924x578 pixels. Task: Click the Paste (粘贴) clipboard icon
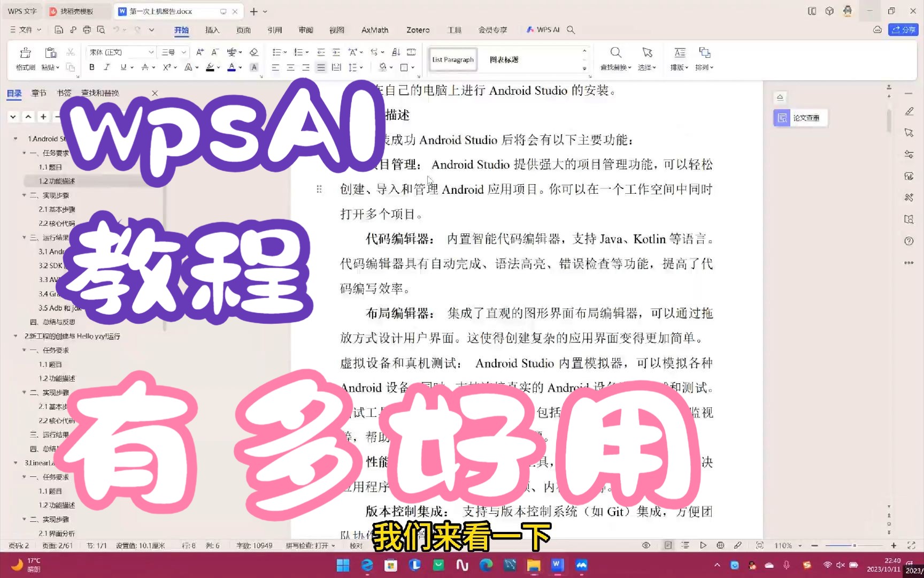[x=50, y=52]
